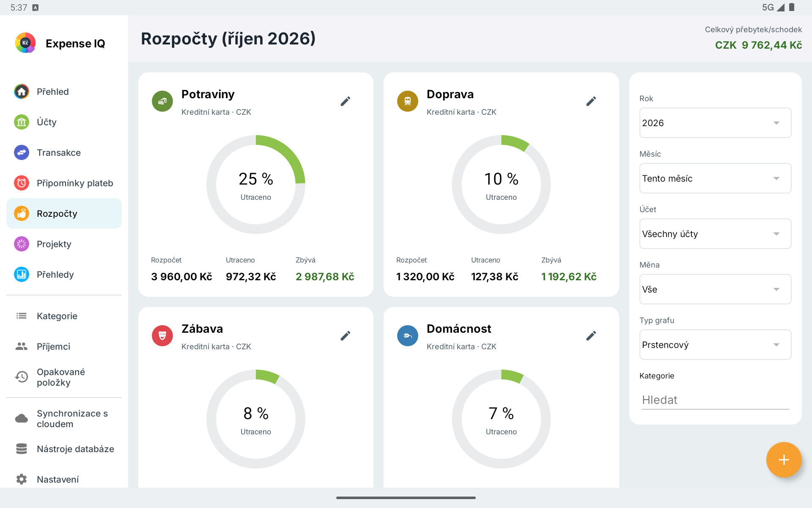
Task: Expand the Účet dropdown Všechny účty
Action: pos(715,234)
